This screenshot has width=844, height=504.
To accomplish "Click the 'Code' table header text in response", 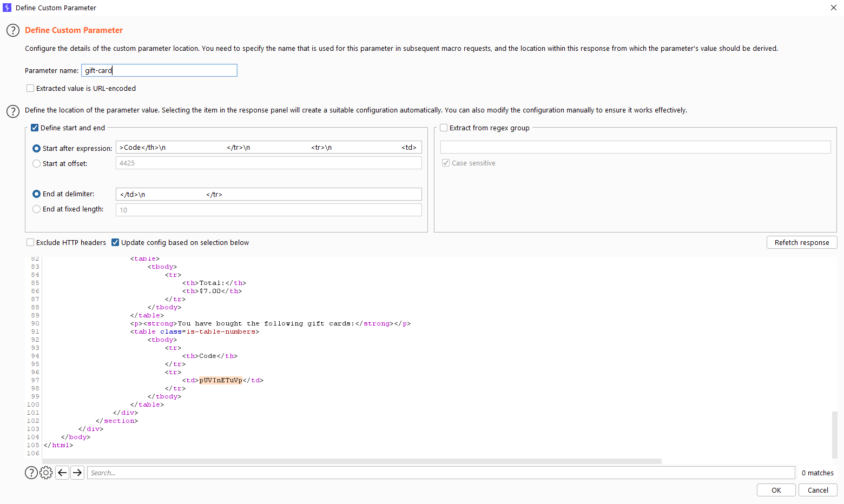I will click(208, 356).
